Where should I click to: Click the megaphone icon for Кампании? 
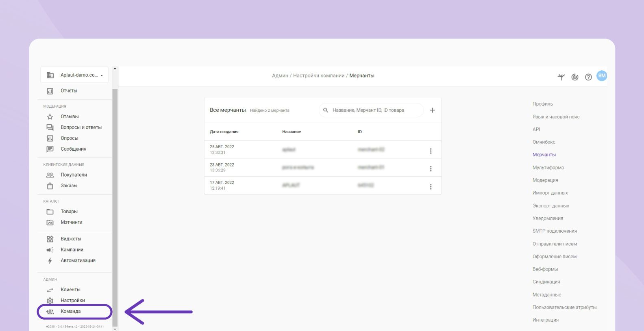pyautogui.click(x=50, y=250)
